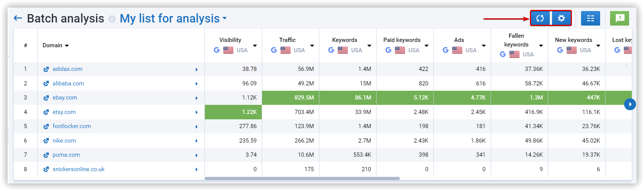This screenshot has width=644, height=191.
Task: Click the ebay.com domain link
Action: [x=65, y=98]
